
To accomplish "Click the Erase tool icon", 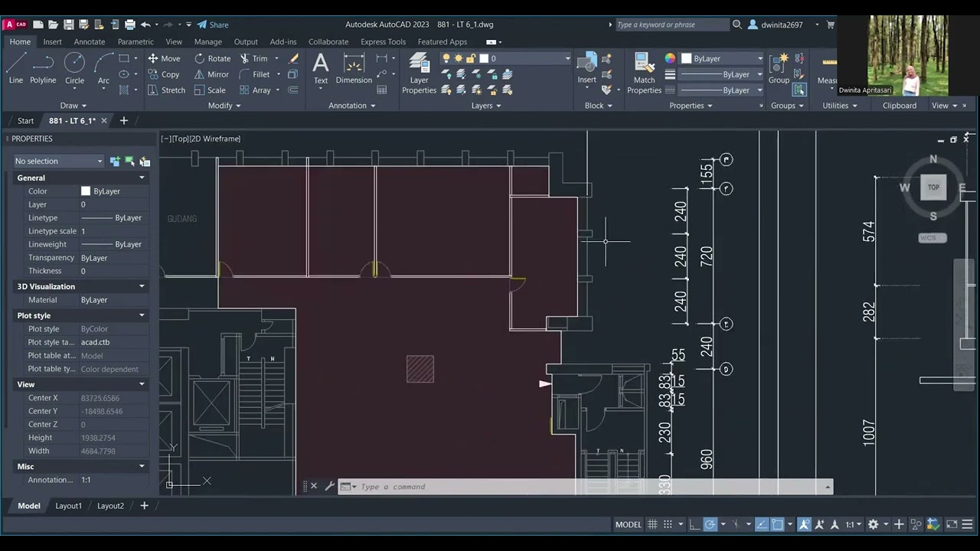I will [x=294, y=58].
